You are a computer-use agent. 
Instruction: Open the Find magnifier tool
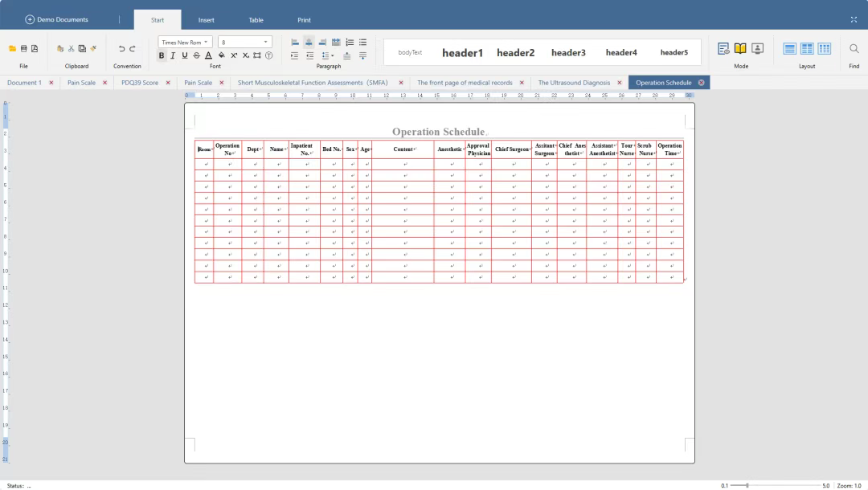point(854,49)
